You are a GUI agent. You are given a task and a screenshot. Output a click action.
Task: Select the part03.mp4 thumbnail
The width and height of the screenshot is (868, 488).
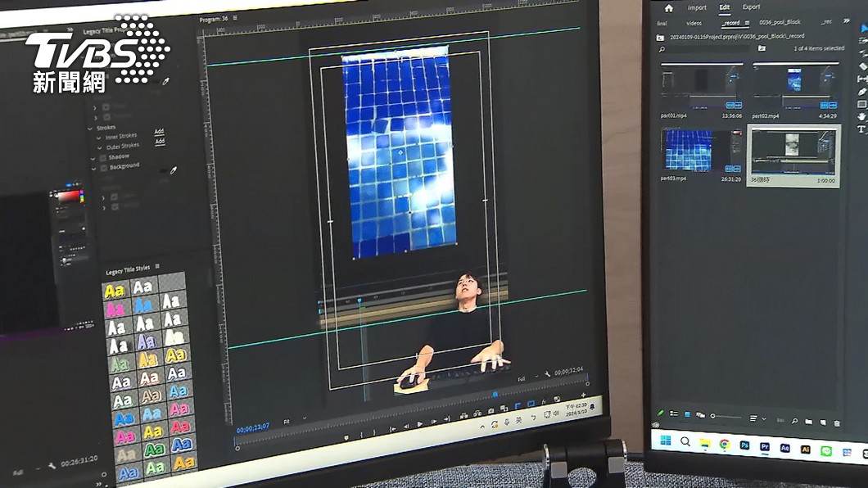tap(702, 150)
